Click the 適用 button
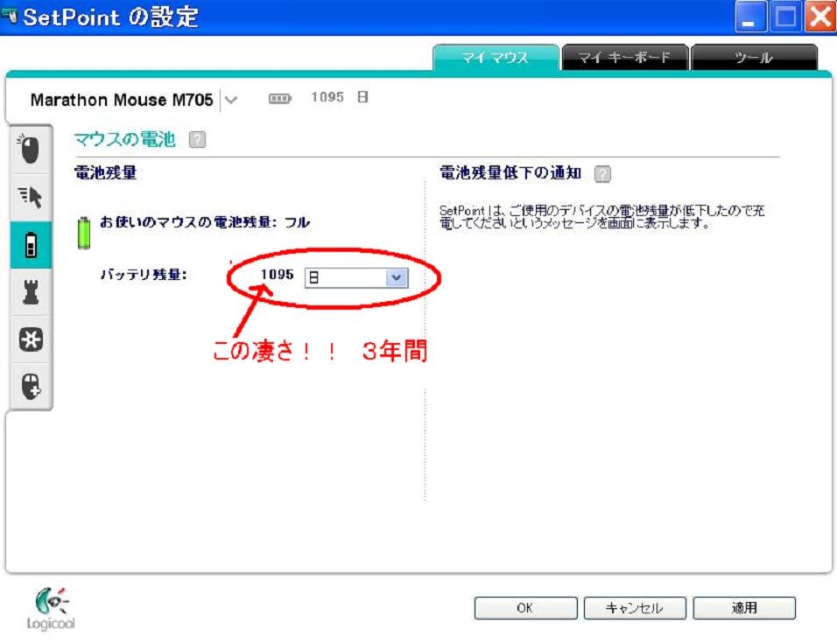 coord(744,608)
